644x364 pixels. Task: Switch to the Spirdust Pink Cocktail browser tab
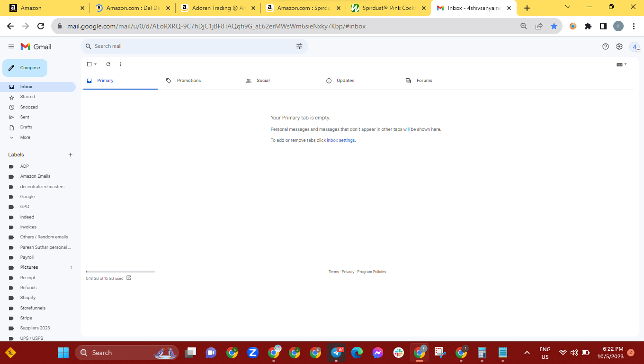[x=388, y=8]
